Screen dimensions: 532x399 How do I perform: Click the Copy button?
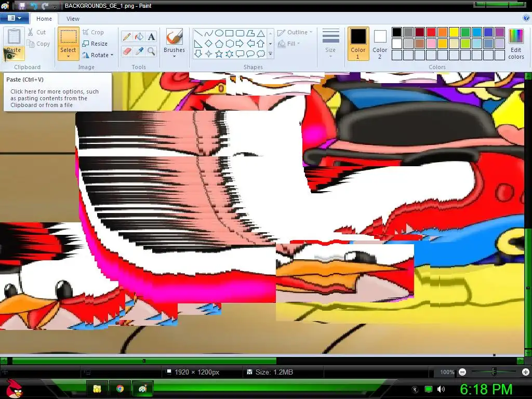pos(38,44)
